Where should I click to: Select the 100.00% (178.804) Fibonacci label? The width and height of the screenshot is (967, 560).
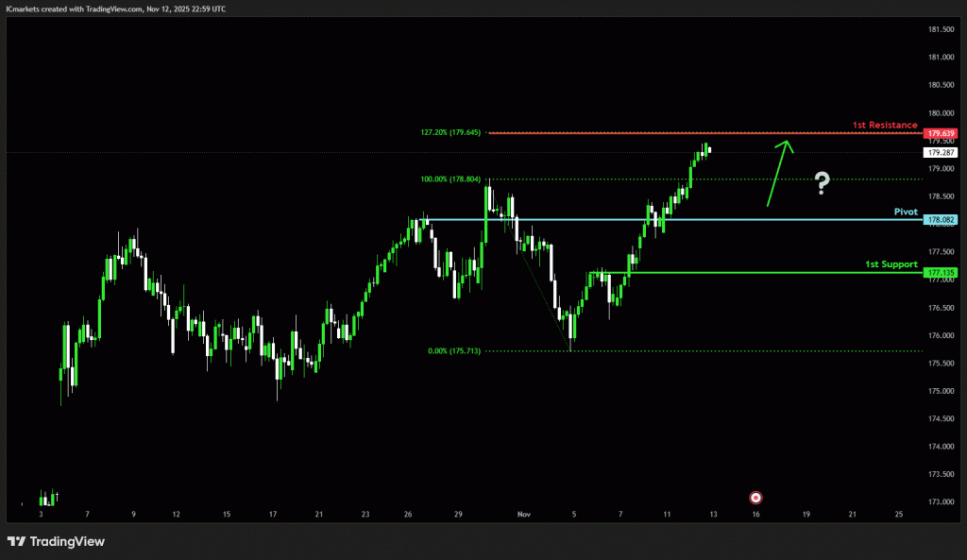pos(450,178)
